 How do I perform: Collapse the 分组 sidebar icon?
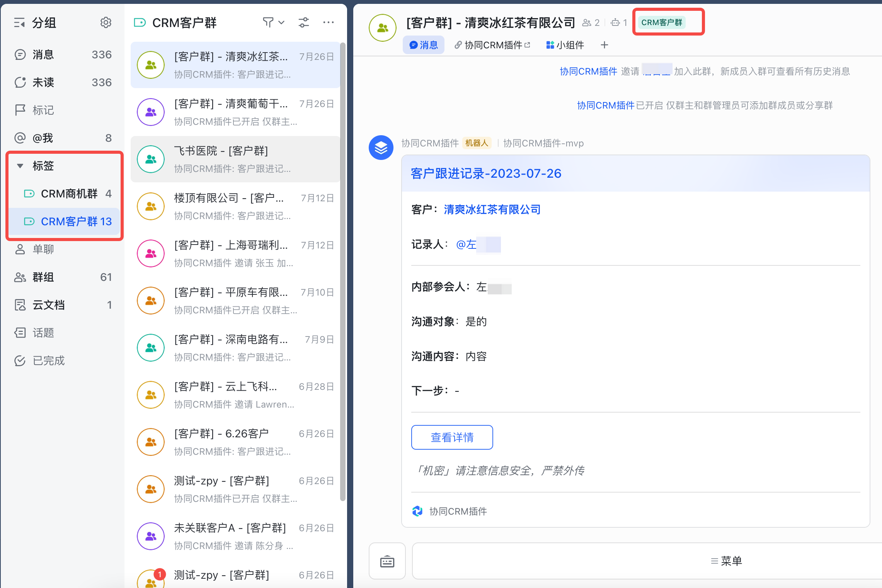click(x=19, y=23)
